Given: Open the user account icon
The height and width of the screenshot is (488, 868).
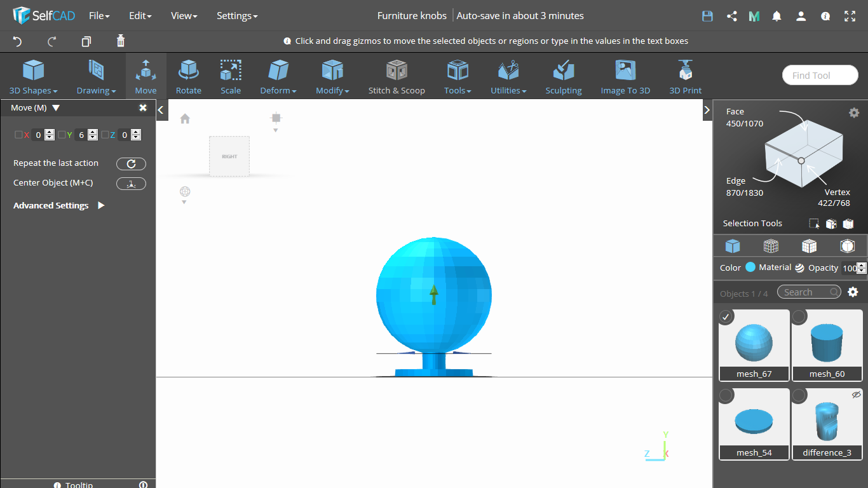Looking at the screenshot, I should [x=801, y=17].
